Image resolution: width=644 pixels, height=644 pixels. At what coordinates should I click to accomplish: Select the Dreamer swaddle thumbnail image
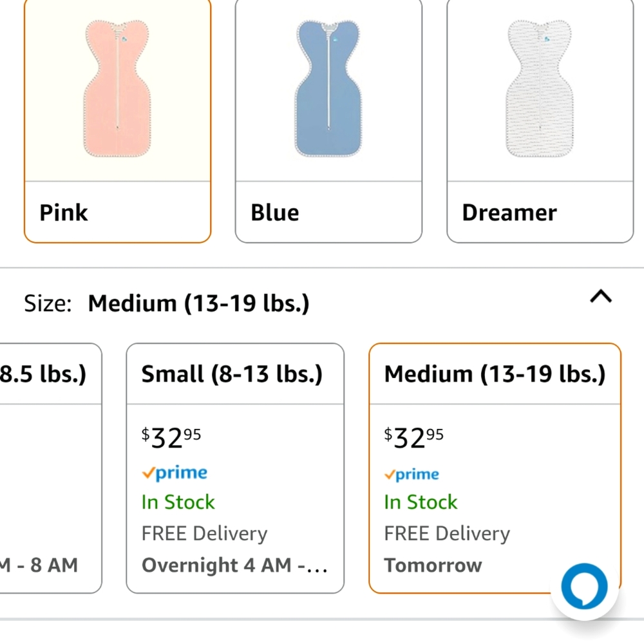[538, 90]
